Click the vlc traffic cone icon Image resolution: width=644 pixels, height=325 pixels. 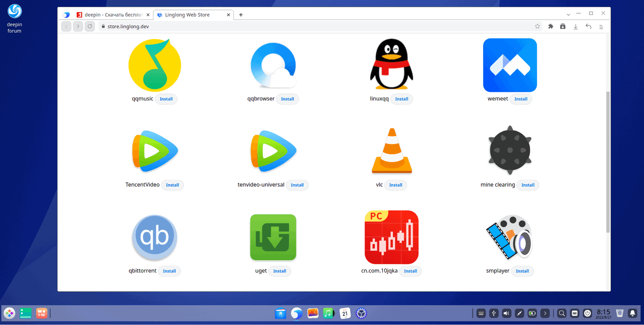click(392, 151)
